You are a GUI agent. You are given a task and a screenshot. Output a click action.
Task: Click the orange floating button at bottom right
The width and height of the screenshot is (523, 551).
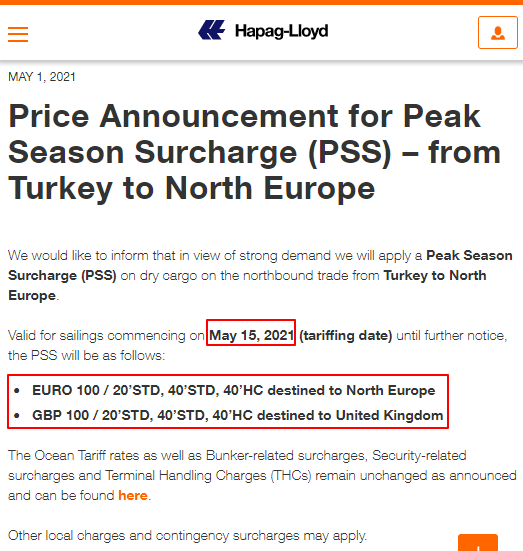tap(478, 543)
